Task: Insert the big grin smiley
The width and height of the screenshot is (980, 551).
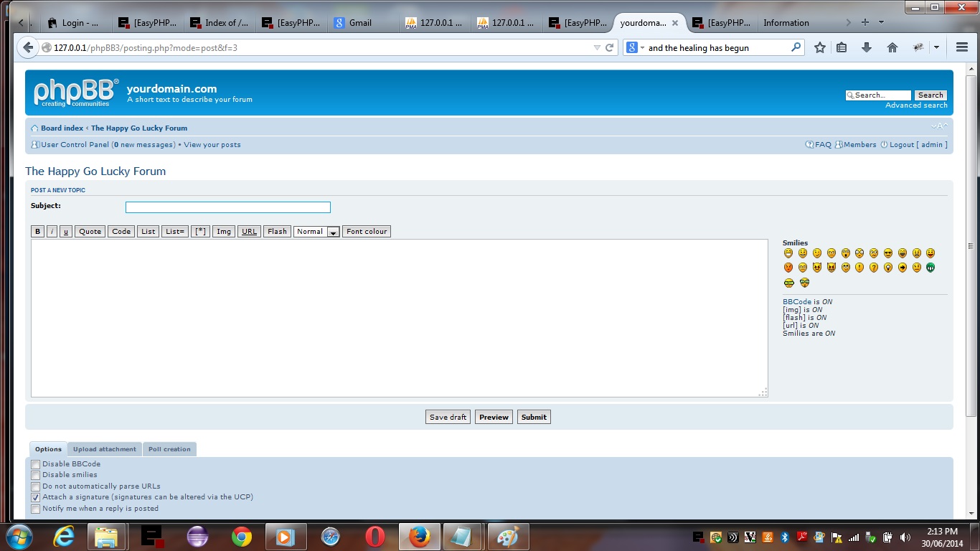Action: (788, 253)
